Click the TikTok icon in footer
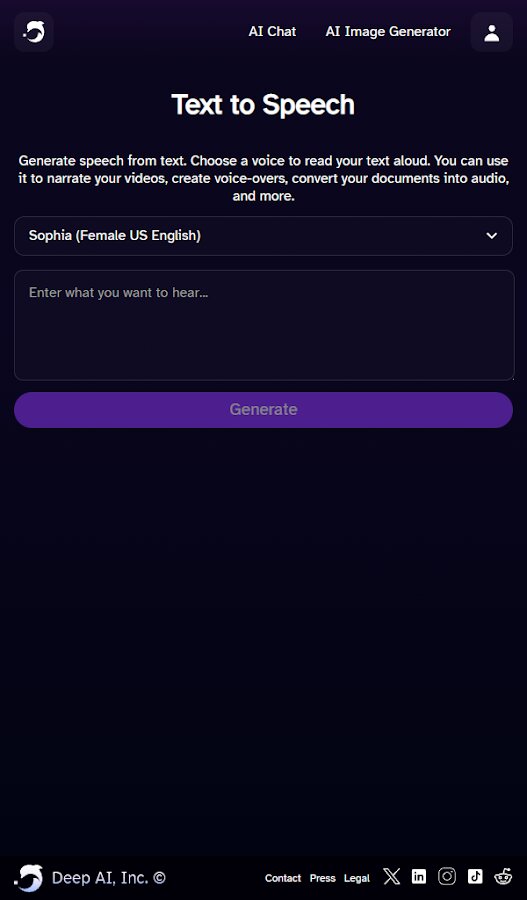The image size is (527, 900). (x=475, y=876)
